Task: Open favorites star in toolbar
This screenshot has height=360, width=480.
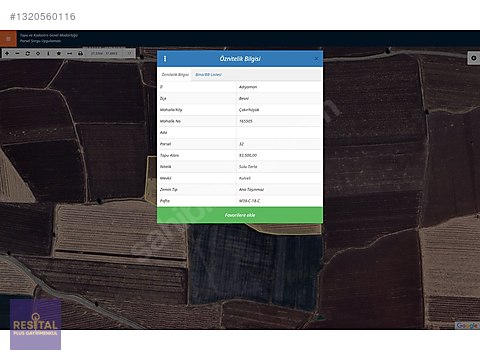Action: coord(59,53)
